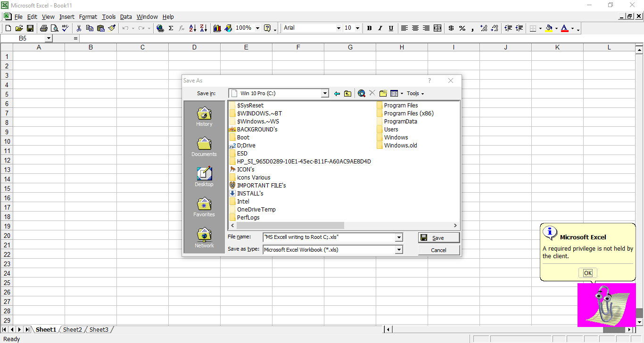Click the yellow Fill Color bucket
Screen dimensions: 644x343
click(549, 28)
